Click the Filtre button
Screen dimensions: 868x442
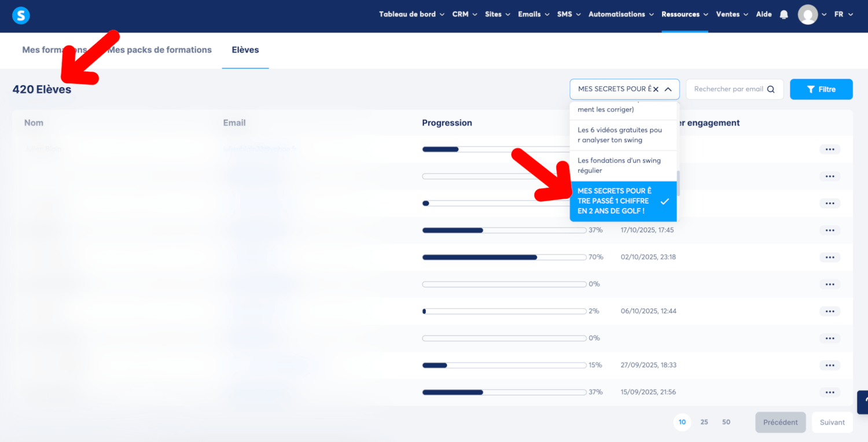(x=821, y=89)
